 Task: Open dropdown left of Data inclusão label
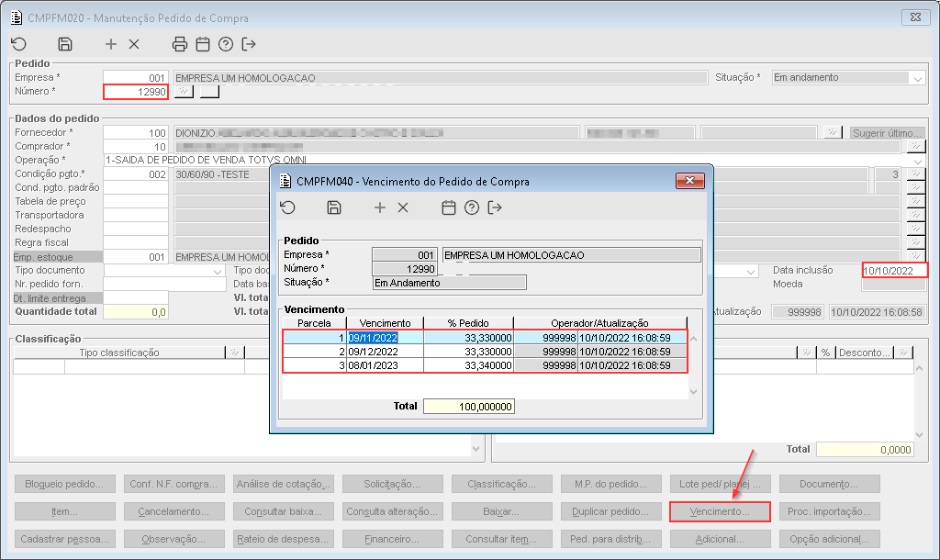[x=751, y=271]
